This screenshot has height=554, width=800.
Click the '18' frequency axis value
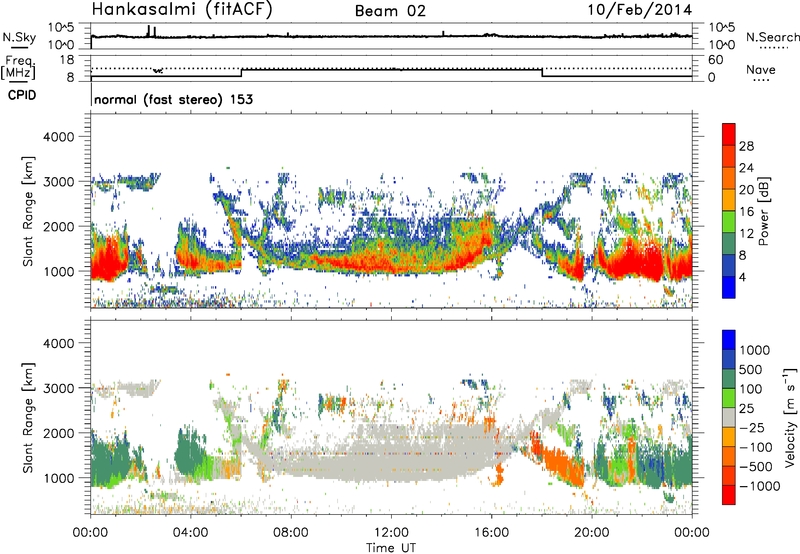pyautogui.click(x=67, y=60)
